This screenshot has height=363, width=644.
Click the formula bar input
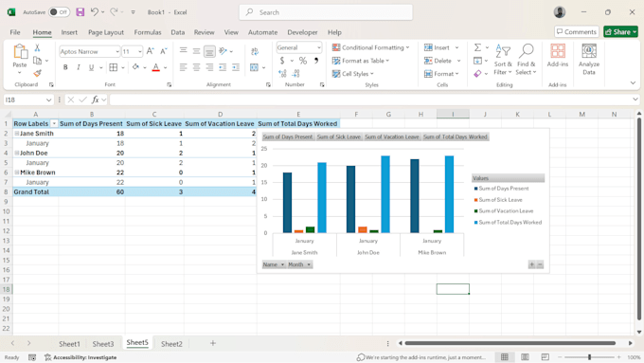click(370, 100)
